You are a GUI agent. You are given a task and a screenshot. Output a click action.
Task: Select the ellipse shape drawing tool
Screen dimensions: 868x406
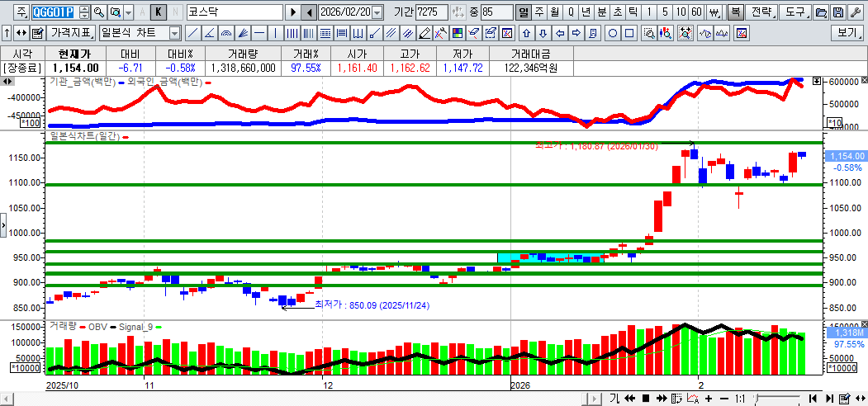pyautogui.click(x=613, y=33)
